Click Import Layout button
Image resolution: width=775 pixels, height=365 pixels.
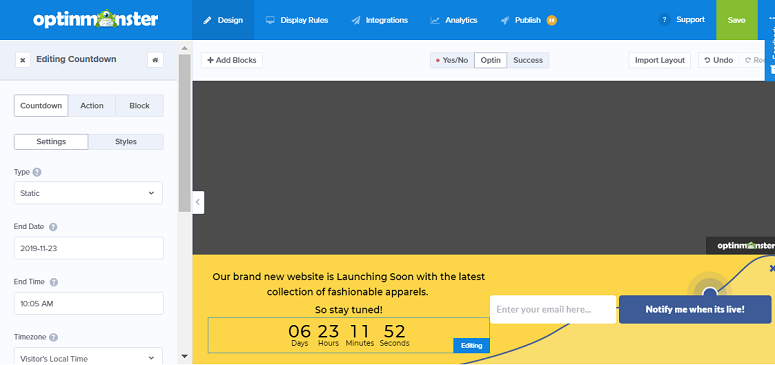pyautogui.click(x=660, y=60)
